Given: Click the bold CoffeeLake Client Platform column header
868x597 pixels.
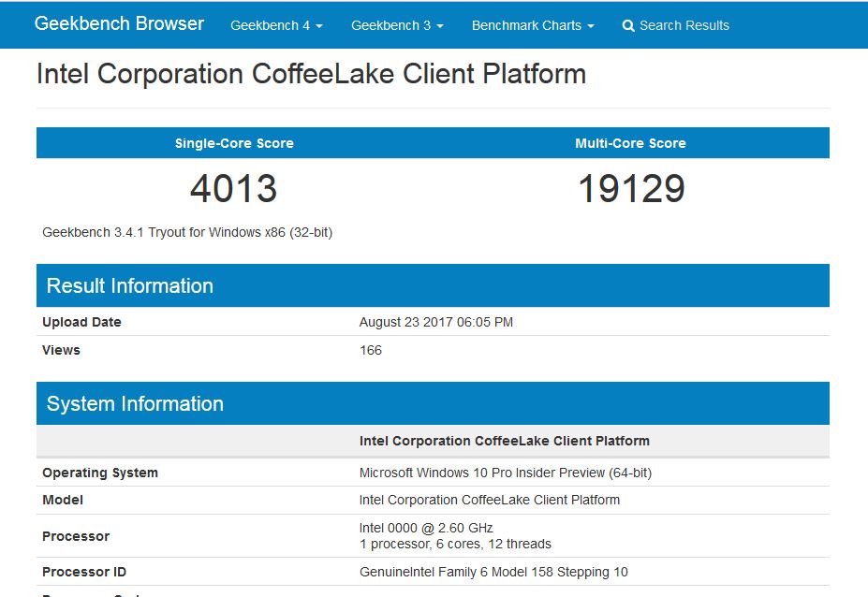Looking at the screenshot, I should (x=505, y=441).
